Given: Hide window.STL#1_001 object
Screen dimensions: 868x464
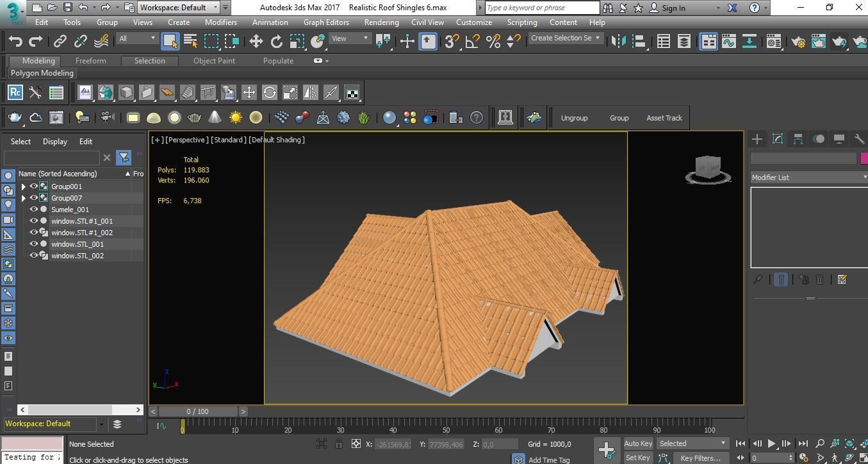Looking at the screenshot, I should [34, 221].
